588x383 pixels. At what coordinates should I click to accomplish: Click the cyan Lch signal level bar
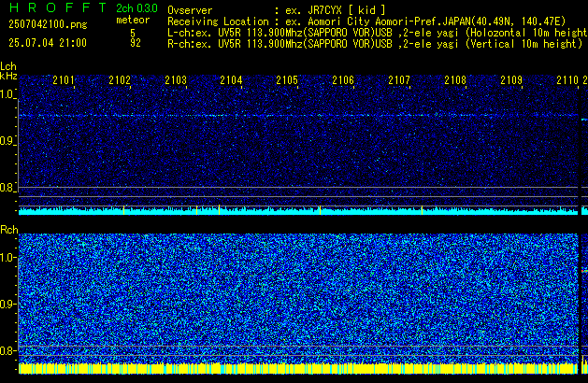(x=298, y=211)
